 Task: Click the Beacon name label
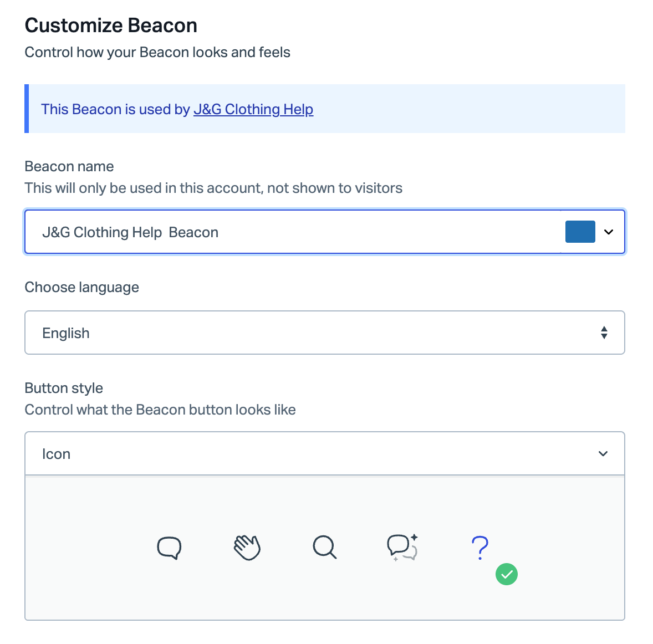(x=69, y=166)
